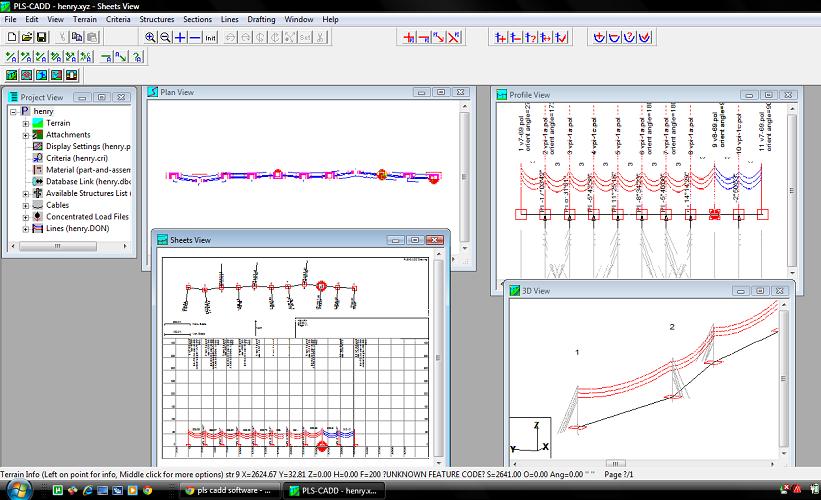Open the Drafting menu

tap(263, 19)
